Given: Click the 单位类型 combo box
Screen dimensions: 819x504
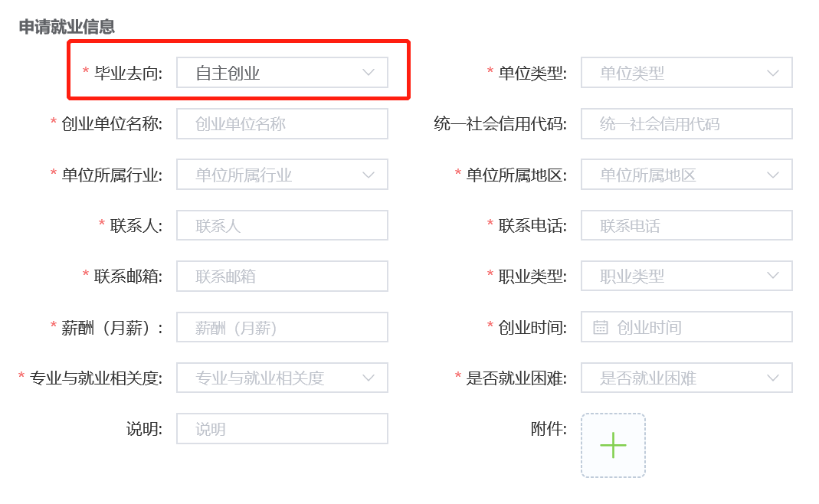Looking at the screenshot, I should coord(686,73).
